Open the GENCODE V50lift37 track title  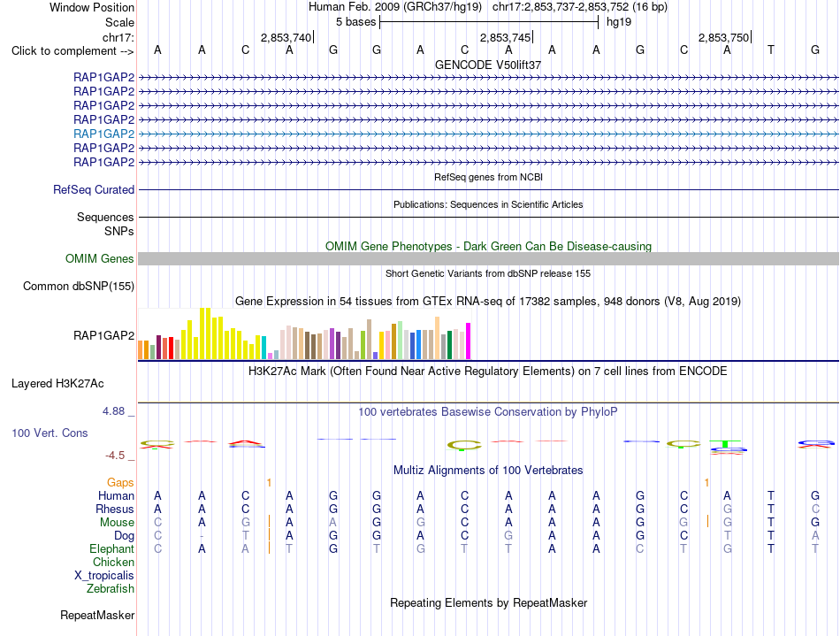(x=488, y=65)
